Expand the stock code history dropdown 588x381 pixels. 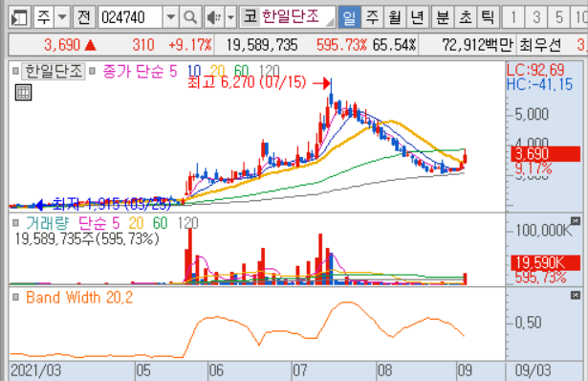pos(170,17)
